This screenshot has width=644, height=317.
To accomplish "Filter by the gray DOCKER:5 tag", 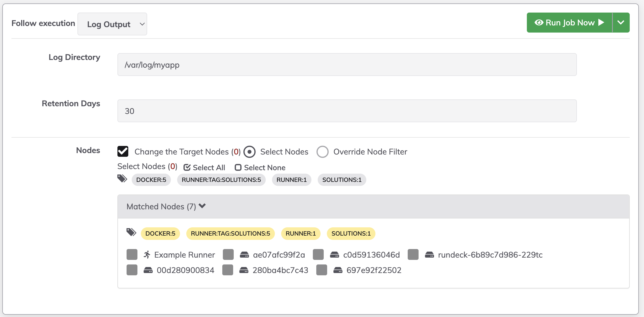I will point(151,180).
